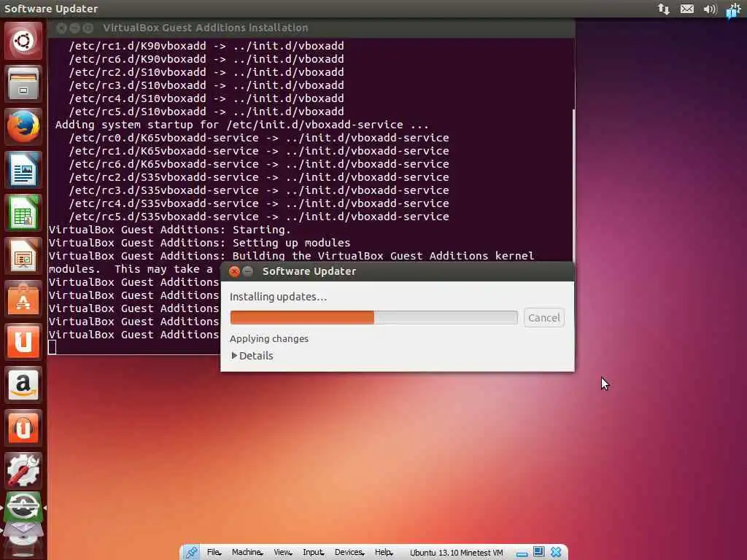Open the Machine menu in VirtualBox toolbar
Screen dimensions: 747x560
coord(247,553)
